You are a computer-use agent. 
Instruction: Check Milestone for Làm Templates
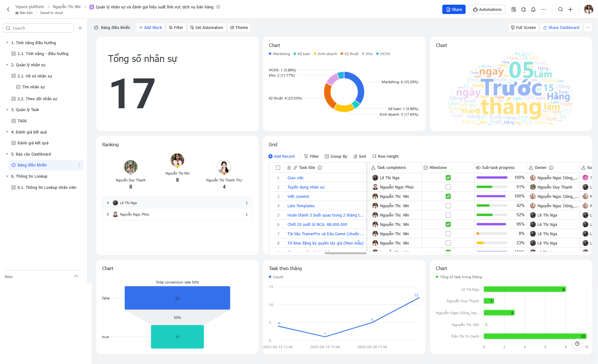pos(448,206)
